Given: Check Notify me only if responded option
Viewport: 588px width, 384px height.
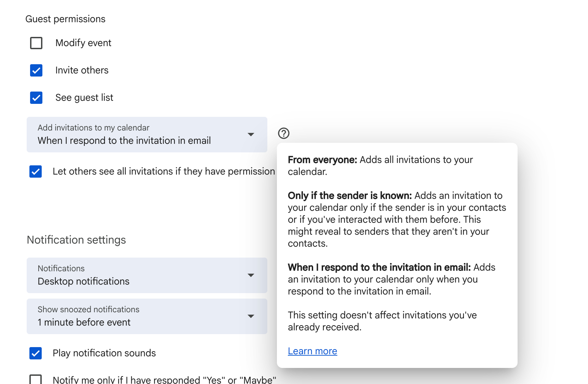Looking at the screenshot, I should [36, 379].
